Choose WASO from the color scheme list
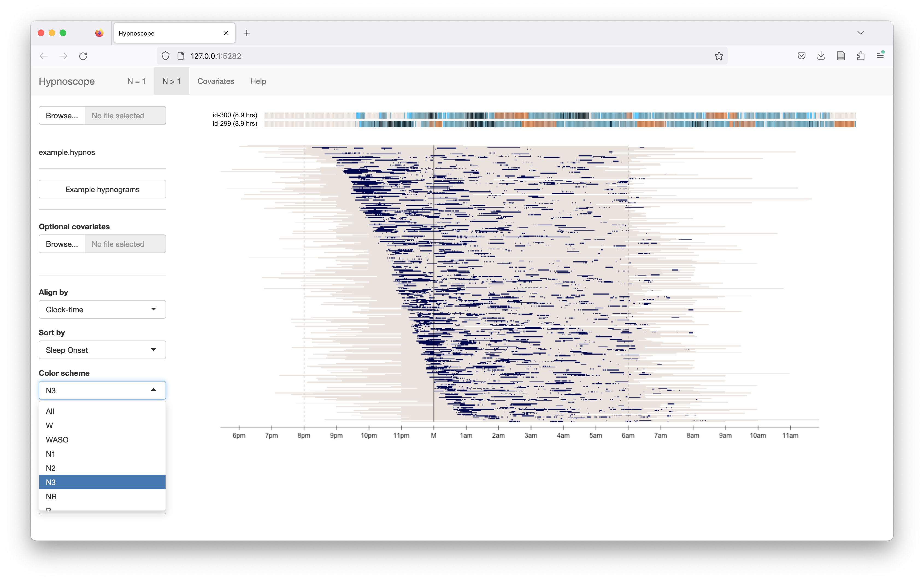The height and width of the screenshot is (581, 924). point(57,440)
